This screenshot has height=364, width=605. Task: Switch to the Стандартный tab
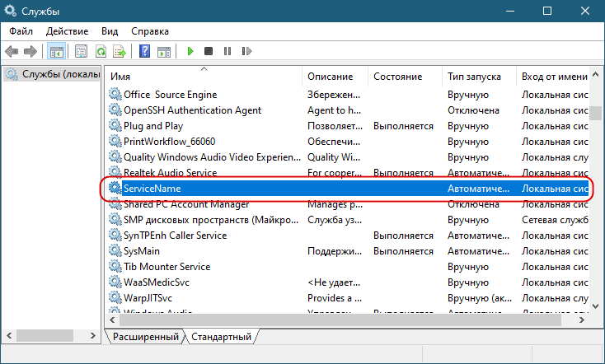(221, 337)
